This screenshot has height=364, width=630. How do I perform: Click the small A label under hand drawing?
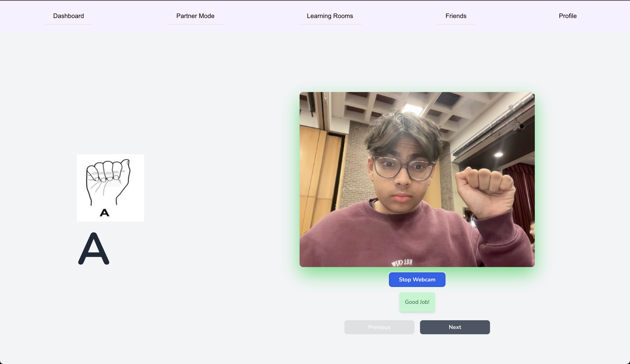point(104,213)
